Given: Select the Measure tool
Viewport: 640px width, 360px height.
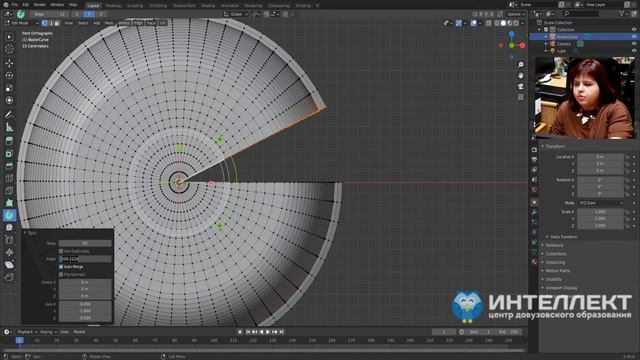Looking at the screenshot, I should click(9, 127).
